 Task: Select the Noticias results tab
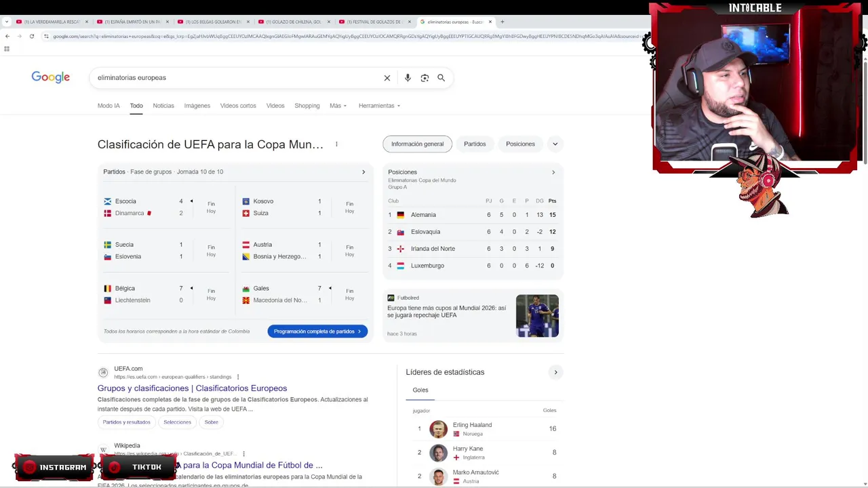pos(163,106)
